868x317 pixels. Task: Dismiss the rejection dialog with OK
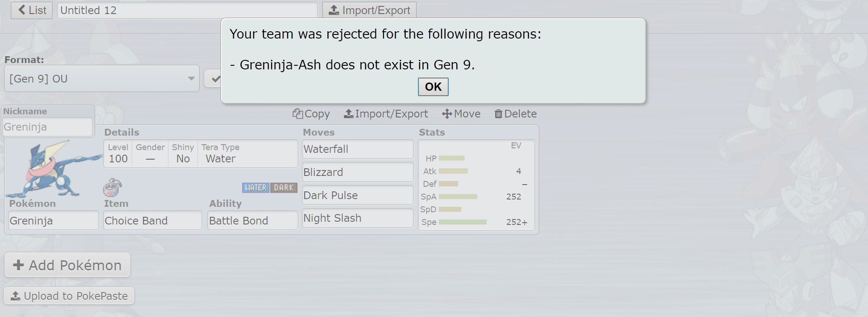tap(433, 87)
